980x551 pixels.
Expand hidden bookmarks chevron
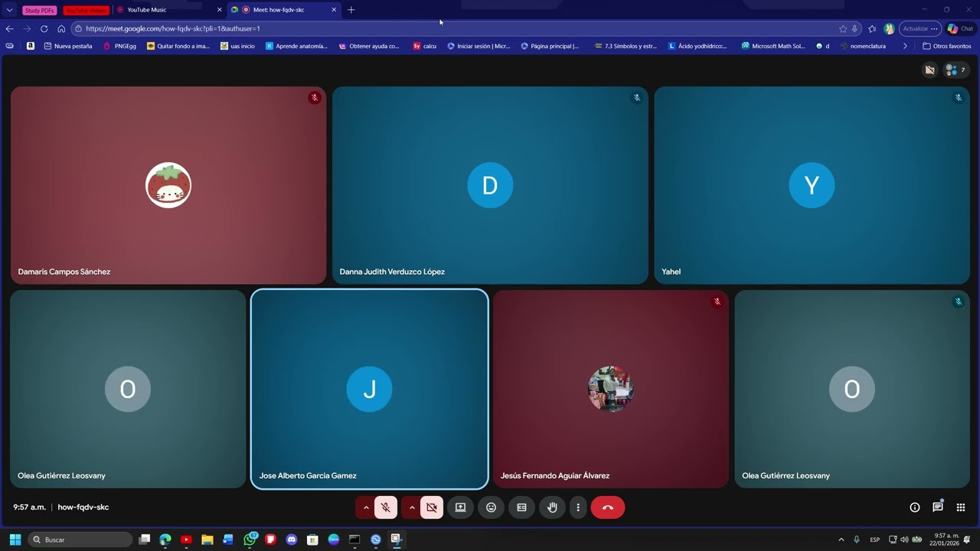click(x=905, y=46)
